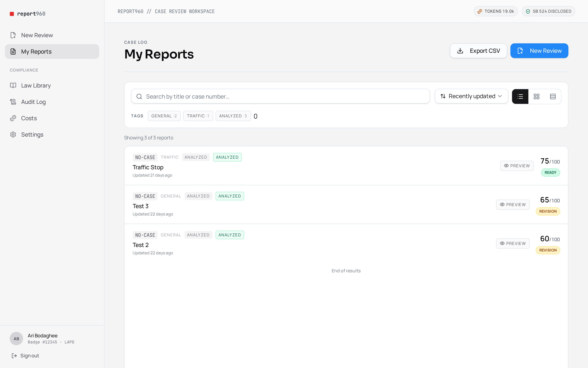Screen dimensions: 588x368
Task: Open the Law Library page
Action: pos(52,85)
